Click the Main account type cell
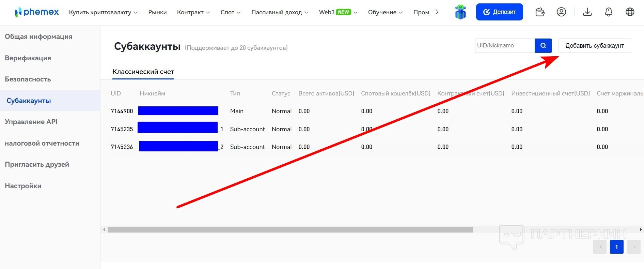The image size is (644, 269). [x=237, y=111]
